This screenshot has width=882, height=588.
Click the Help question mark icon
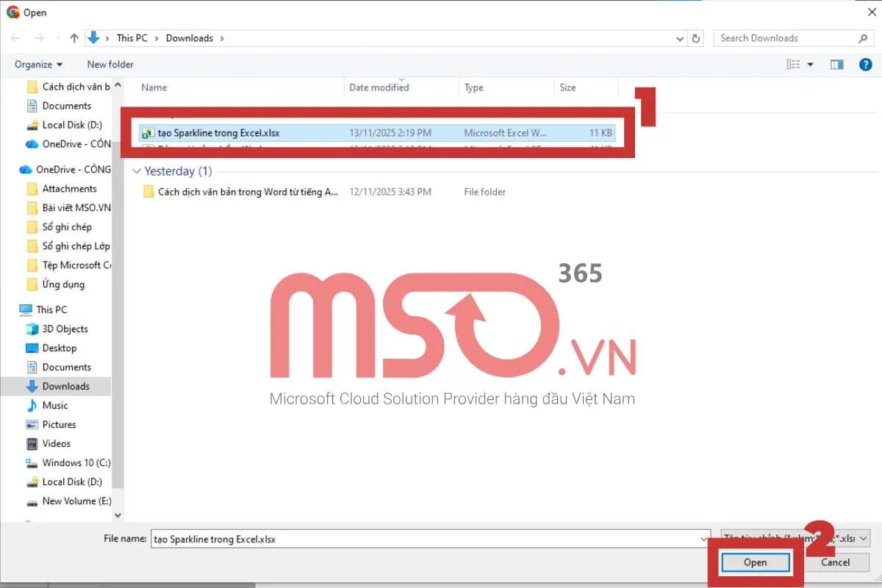866,65
